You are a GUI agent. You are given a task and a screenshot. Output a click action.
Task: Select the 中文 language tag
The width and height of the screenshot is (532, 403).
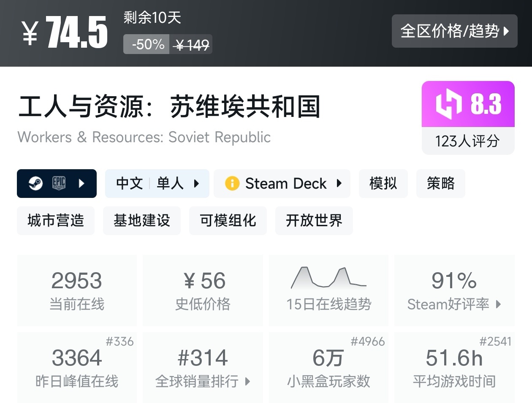coord(130,184)
